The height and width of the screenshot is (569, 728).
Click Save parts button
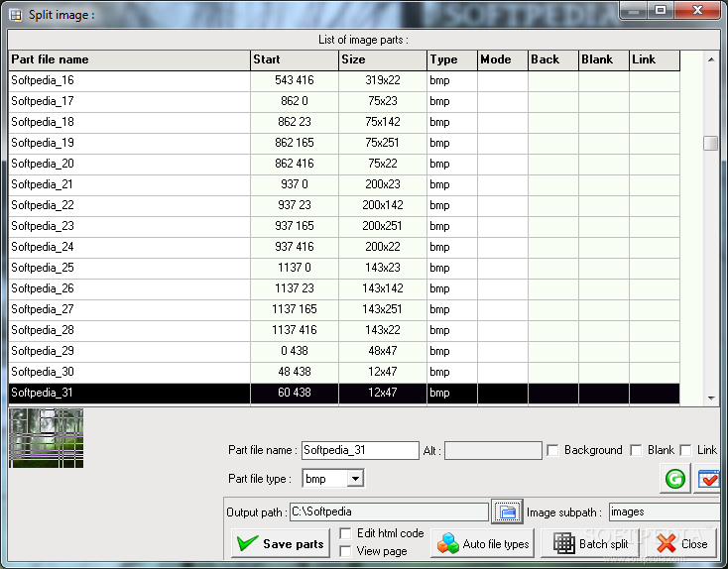coord(281,543)
